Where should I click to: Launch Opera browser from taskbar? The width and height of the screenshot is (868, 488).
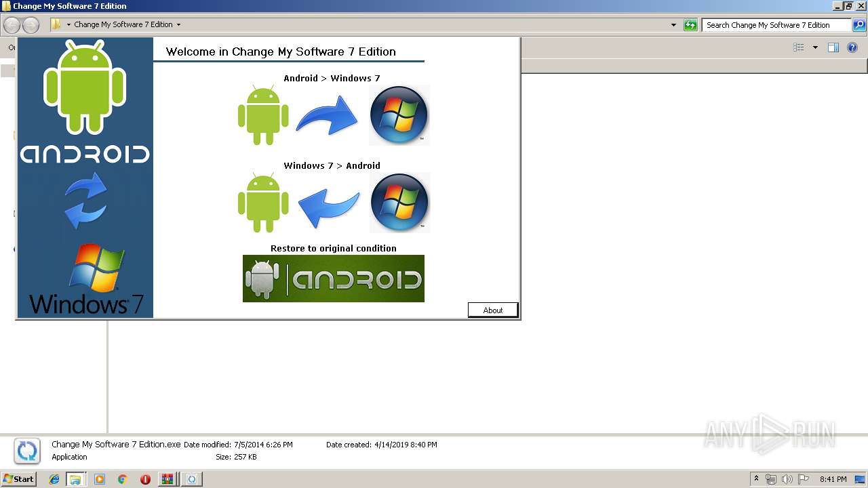click(x=145, y=479)
